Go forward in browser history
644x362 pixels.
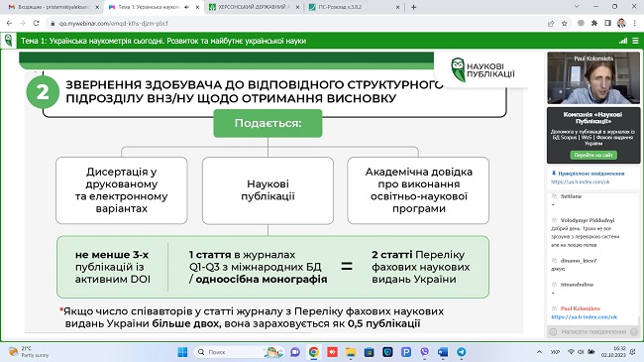click(23, 24)
